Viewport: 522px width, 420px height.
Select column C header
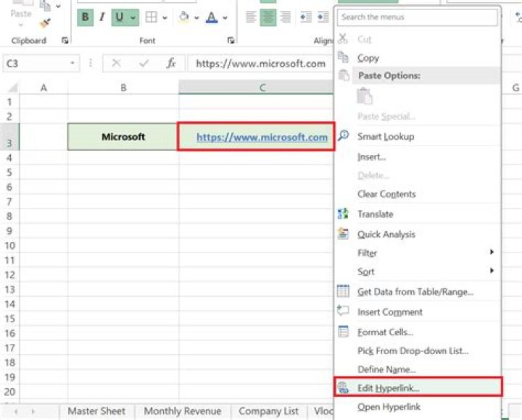pyautogui.click(x=256, y=88)
